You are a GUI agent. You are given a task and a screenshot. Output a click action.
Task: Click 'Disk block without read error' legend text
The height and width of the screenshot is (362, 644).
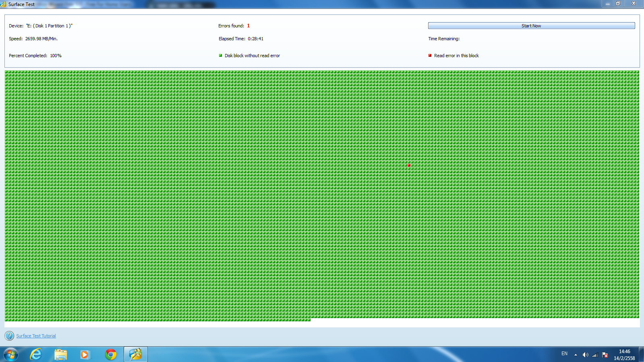click(252, 56)
